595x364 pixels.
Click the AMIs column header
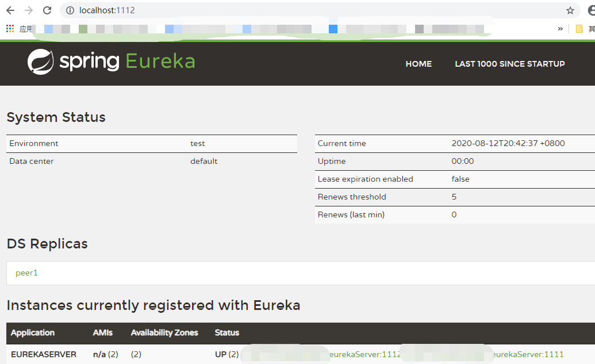(x=103, y=333)
